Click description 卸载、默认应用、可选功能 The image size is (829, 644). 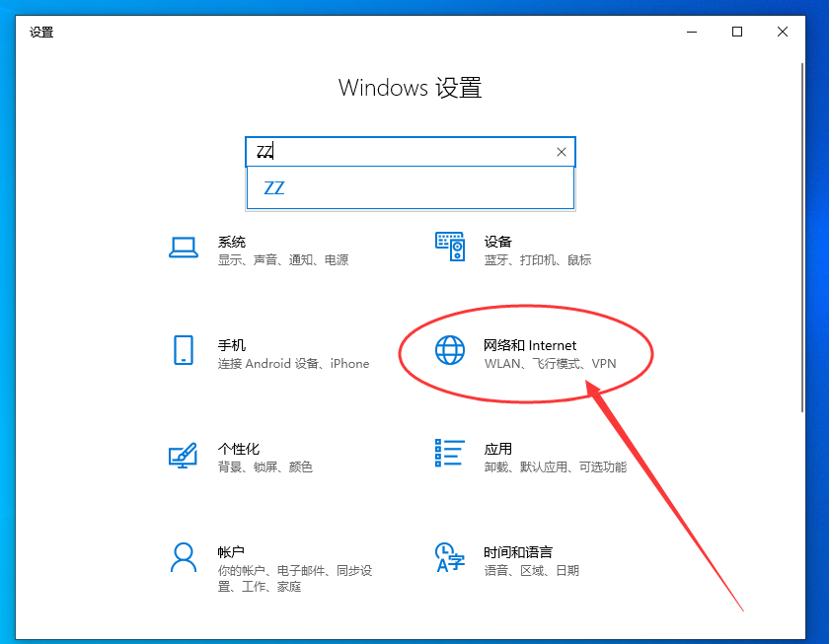click(x=556, y=467)
